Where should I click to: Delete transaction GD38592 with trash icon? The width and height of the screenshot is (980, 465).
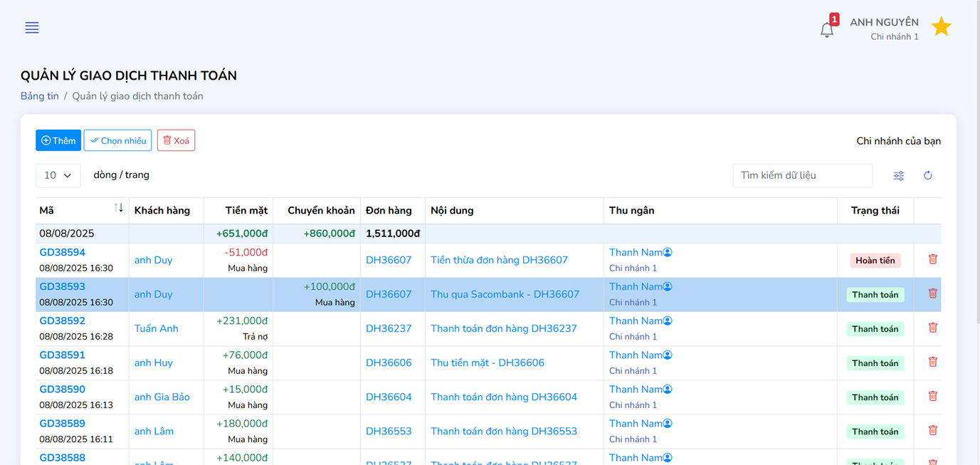pos(932,328)
